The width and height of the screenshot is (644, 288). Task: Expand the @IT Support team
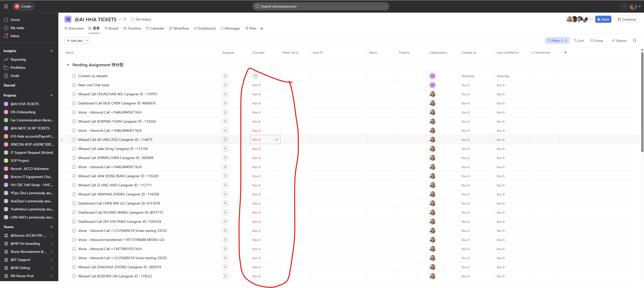tap(52, 260)
